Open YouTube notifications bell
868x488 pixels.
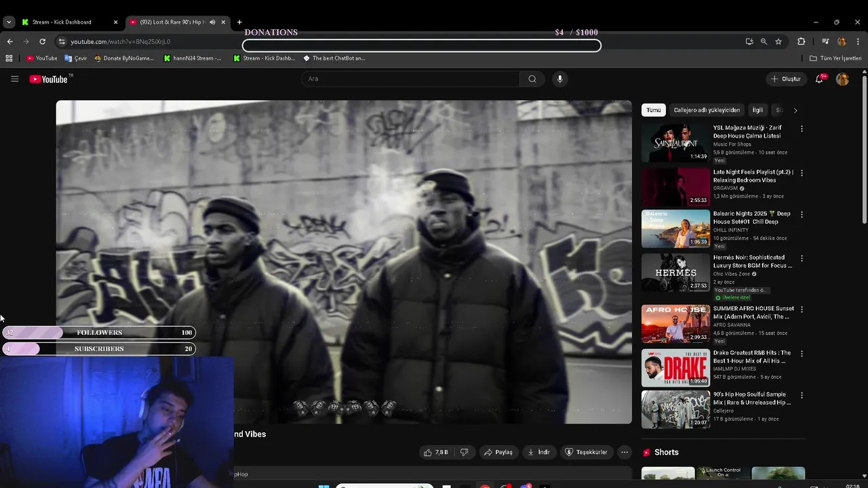820,79
